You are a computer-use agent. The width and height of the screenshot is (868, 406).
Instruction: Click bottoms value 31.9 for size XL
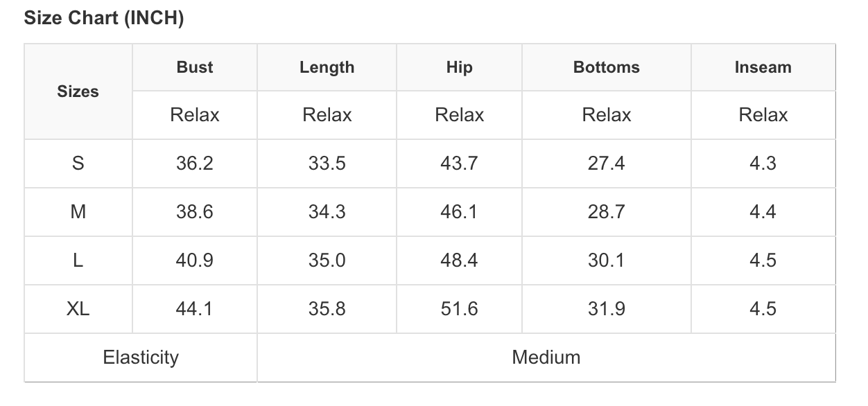(x=606, y=309)
